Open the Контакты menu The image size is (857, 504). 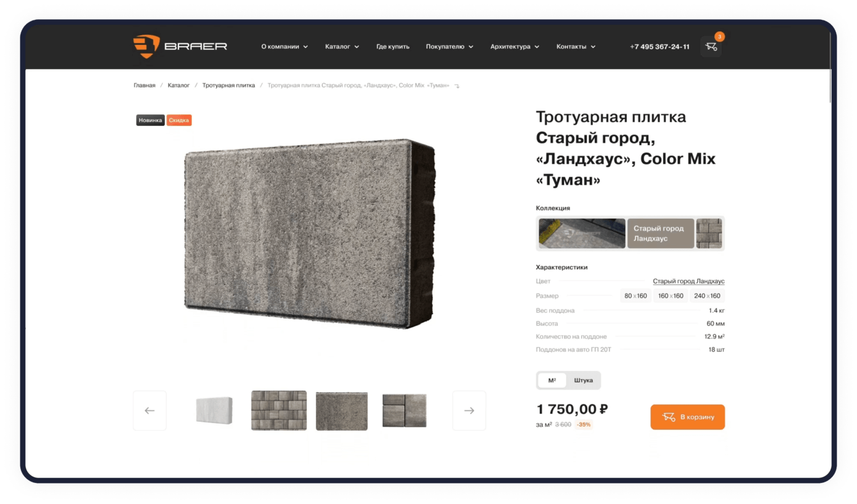pyautogui.click(x=576, y=47)
